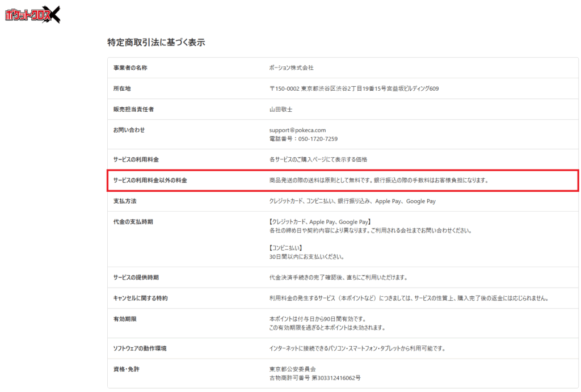The height and width of the screenshot is (392, 581).
Task: Click the 事業者の名称 row label
Action: point(130,68)
